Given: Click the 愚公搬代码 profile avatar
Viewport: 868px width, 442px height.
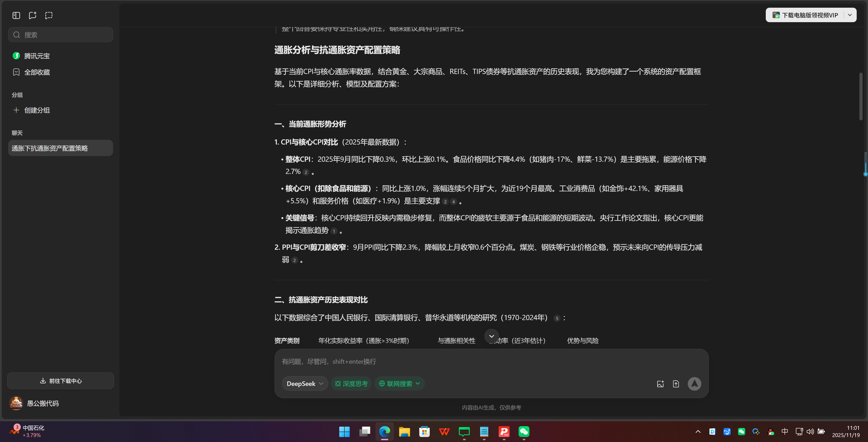Looking at the screenshot, I should [x=16, y=403].
